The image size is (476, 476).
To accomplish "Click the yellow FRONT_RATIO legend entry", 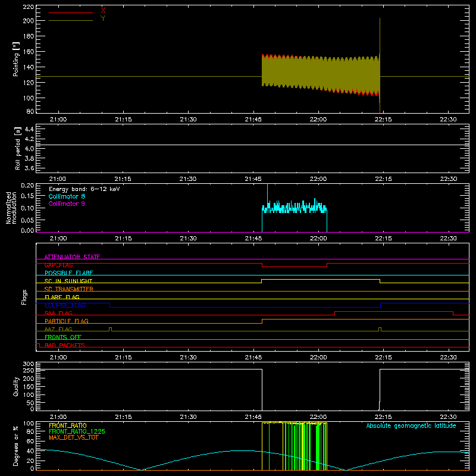I will pyautogui.click(x=68, y=425).
